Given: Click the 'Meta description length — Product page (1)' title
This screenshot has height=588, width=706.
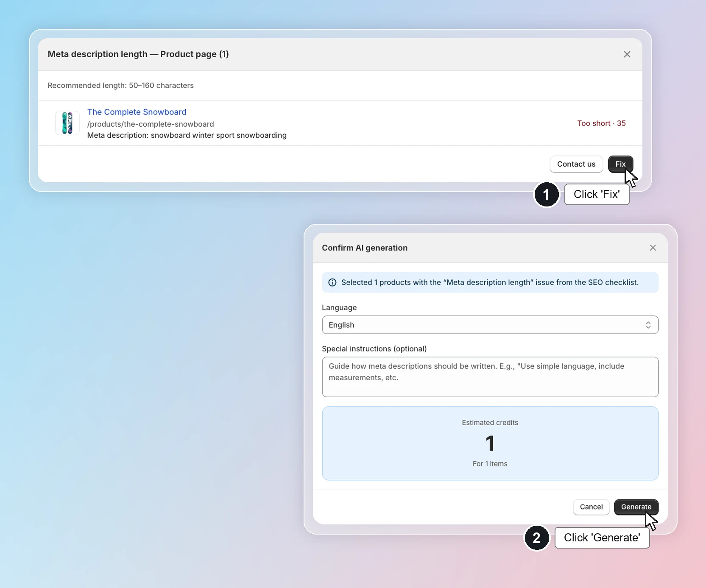Looking at the screenshot, I should (138, 54).
